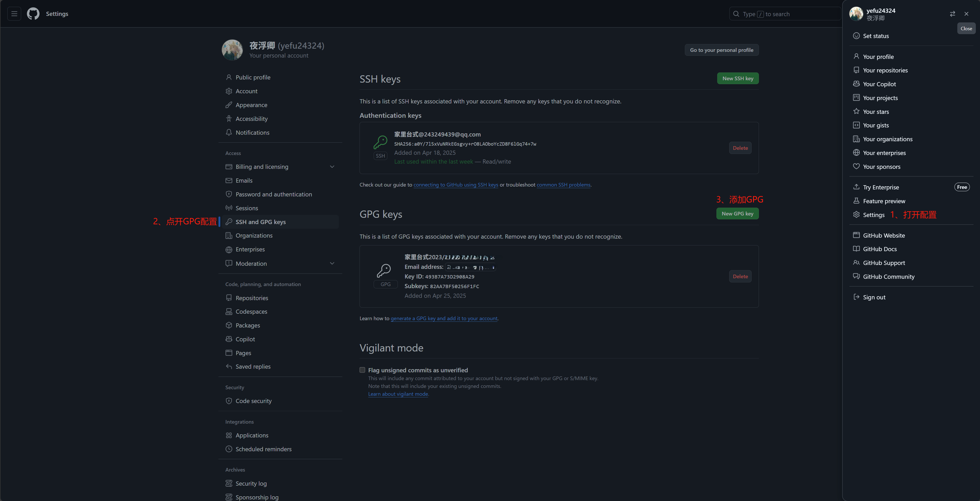Select Password and authentication in sidebar
Image resolution: width=980 pixels, height=501 pixels.
pyautogui.click(x=273, y=194)
